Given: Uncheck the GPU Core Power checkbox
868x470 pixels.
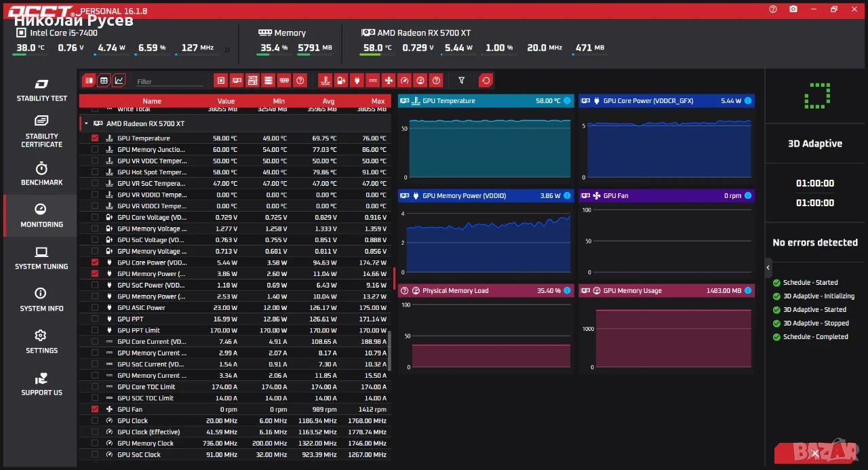Looking at the screenshot, I should click(x=95, y=262).
